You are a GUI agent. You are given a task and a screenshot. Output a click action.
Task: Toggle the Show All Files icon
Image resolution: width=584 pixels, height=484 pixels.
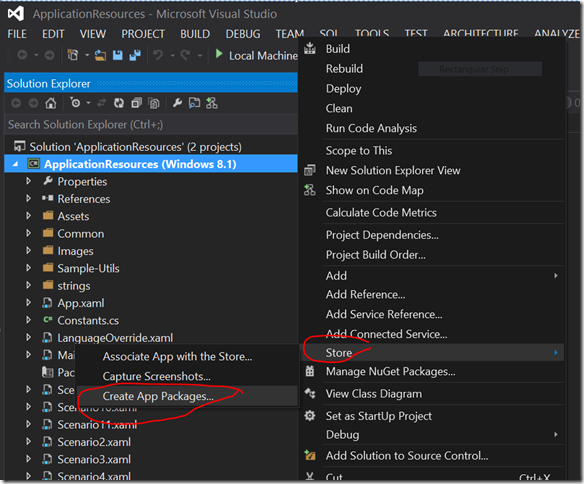(x=154, y=103)
